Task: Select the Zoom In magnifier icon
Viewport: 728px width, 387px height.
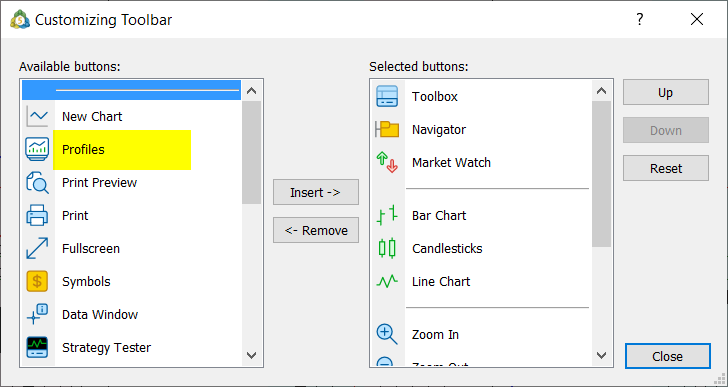Action: (387, 334)
